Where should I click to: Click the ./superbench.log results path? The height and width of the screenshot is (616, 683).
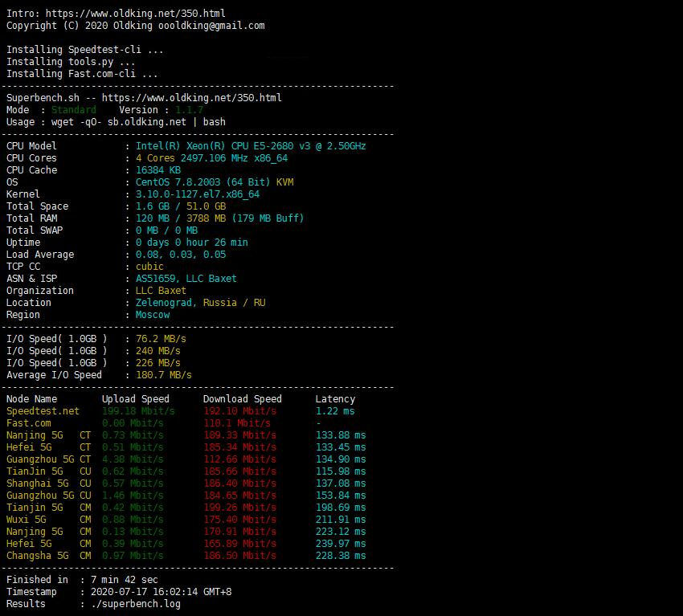pos(136,604)
